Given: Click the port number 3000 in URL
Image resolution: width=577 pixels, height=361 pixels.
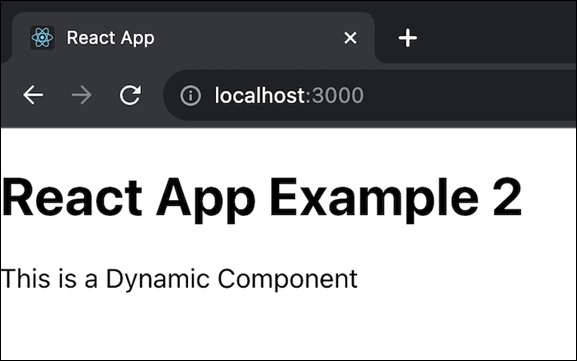Looking at the screenshot, I should click(338, 95).
